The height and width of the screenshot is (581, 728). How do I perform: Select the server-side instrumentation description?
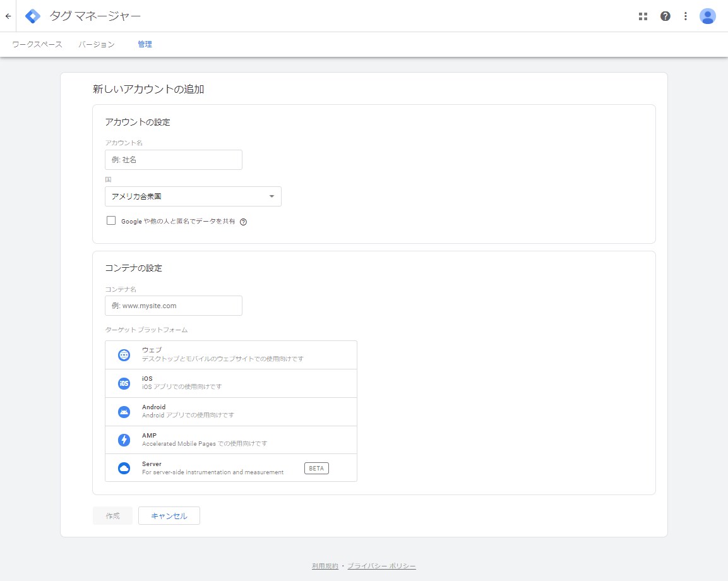click(213, 472)
